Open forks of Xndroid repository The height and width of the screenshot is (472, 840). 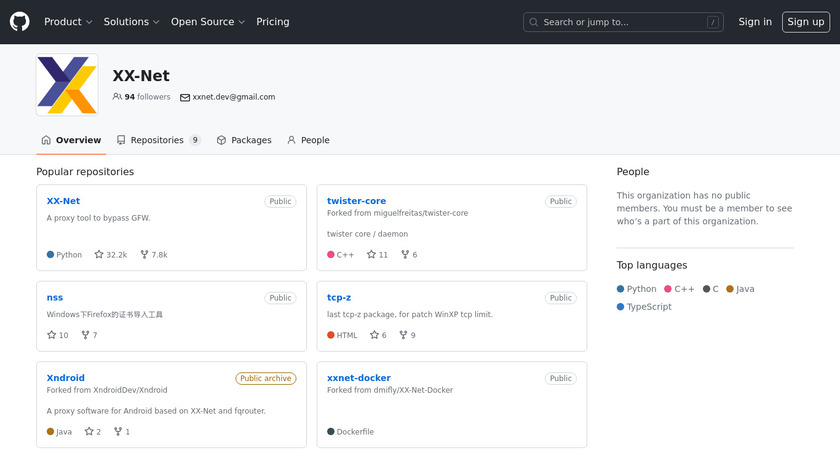click(122, 432)
